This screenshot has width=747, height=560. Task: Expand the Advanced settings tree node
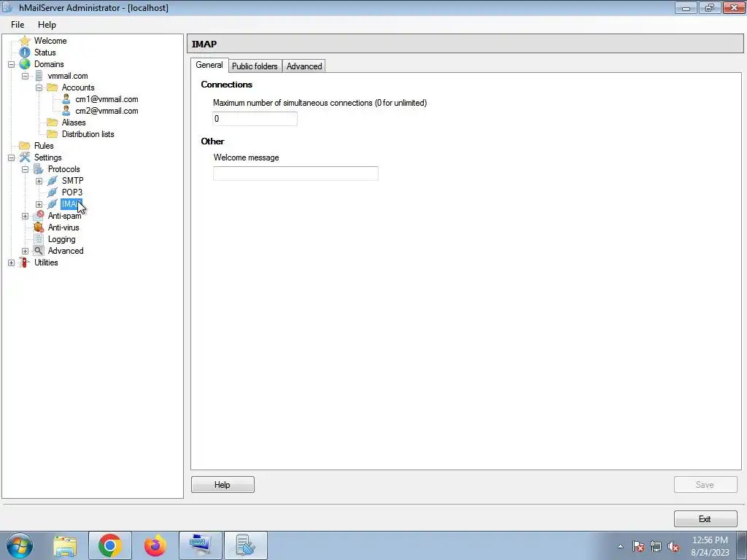25,251
